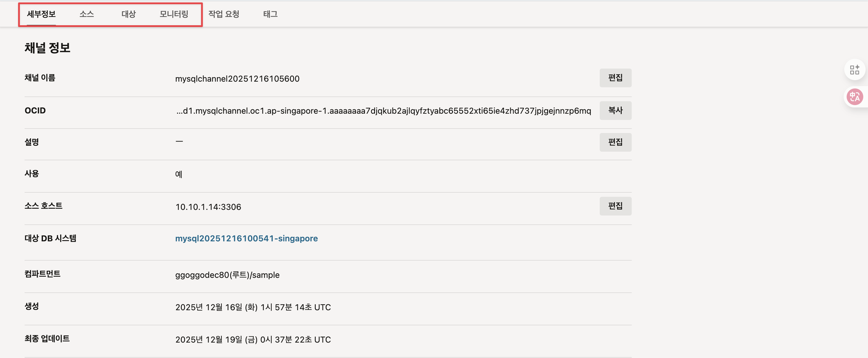This screenshot has height=358, width=868.
Task: Click the 생성 timestamp value
Action: coord(253,307)
